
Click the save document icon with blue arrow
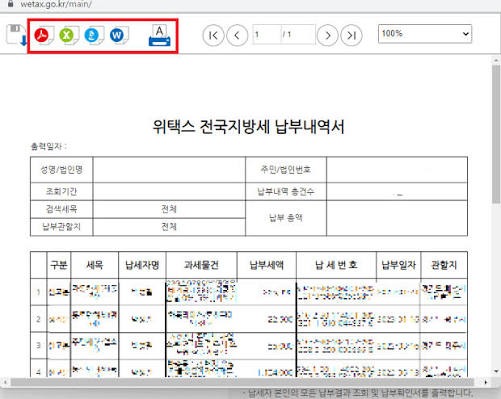[x=16, y=35]
